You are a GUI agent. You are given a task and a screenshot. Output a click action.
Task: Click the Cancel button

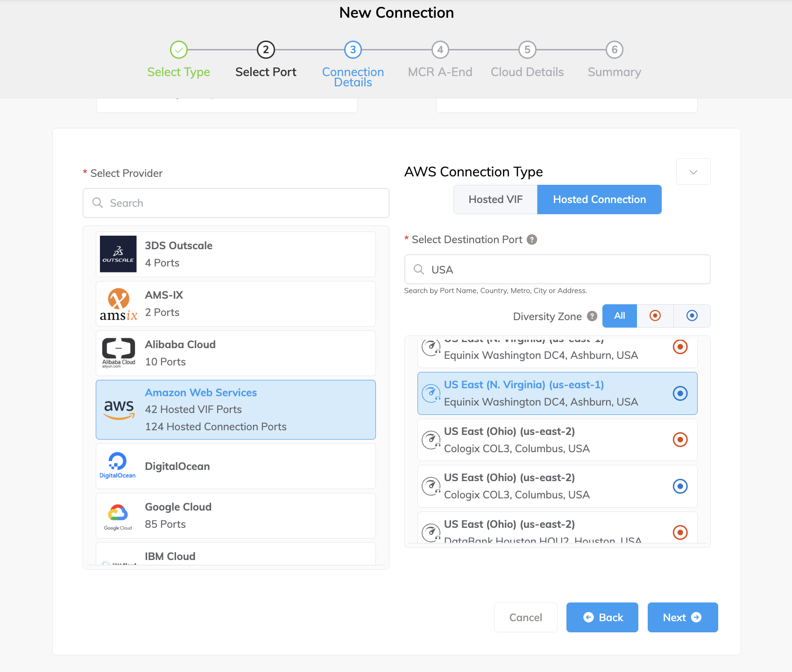point(525,617)
